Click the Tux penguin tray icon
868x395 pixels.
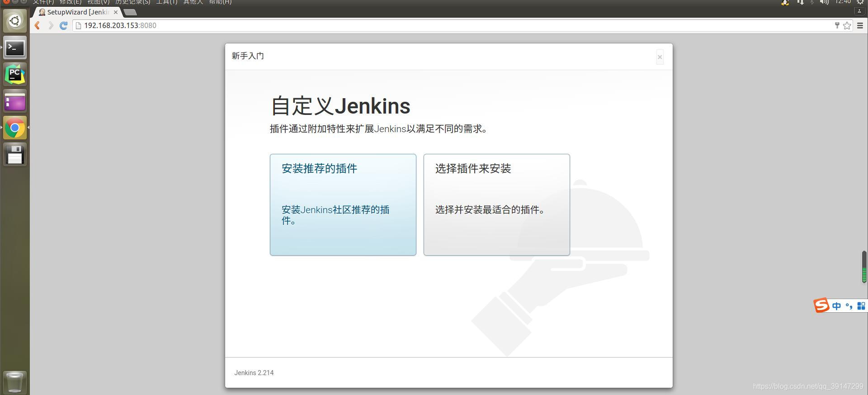click(x=785, y=2)
